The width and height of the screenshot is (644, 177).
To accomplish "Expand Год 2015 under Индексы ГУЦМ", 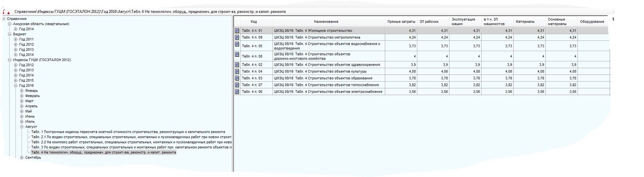I will point(16,80).
